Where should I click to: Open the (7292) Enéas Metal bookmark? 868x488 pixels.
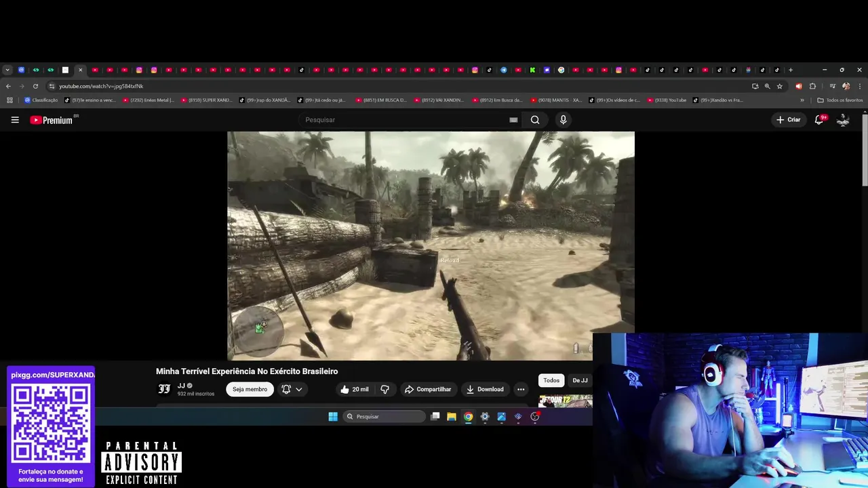click(x=149, y=100)
